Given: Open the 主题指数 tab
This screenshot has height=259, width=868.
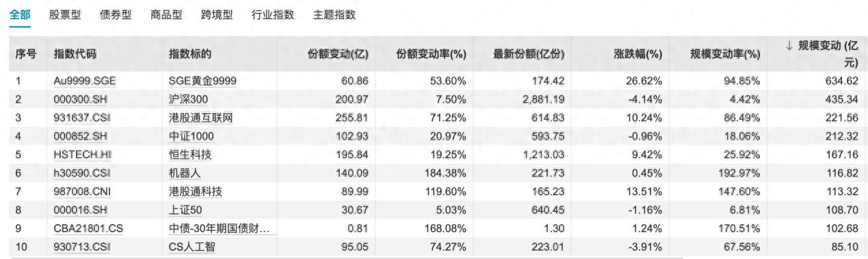Looking at the screenshot, I should pos(334,14).
